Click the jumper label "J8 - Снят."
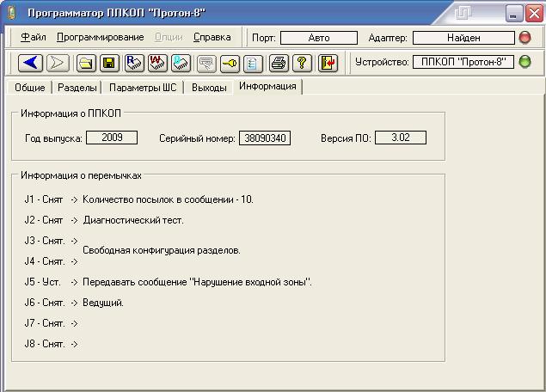This screenshot has height=392, width=546. (x=45, y=344)
